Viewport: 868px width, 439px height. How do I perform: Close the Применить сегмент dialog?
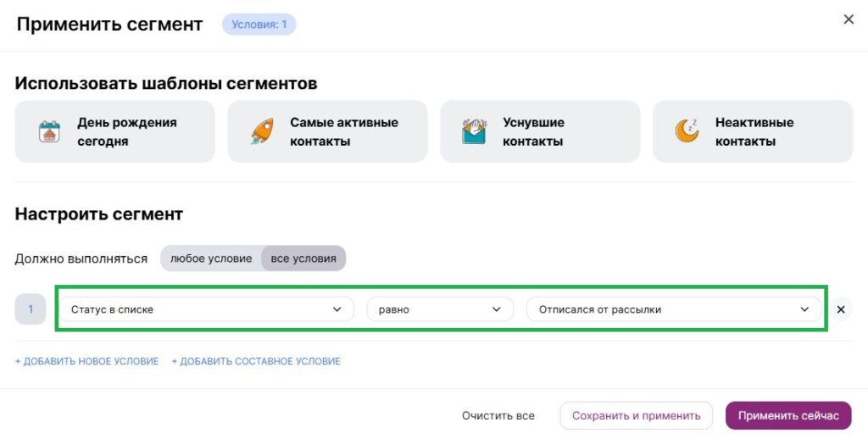[849, 19]
